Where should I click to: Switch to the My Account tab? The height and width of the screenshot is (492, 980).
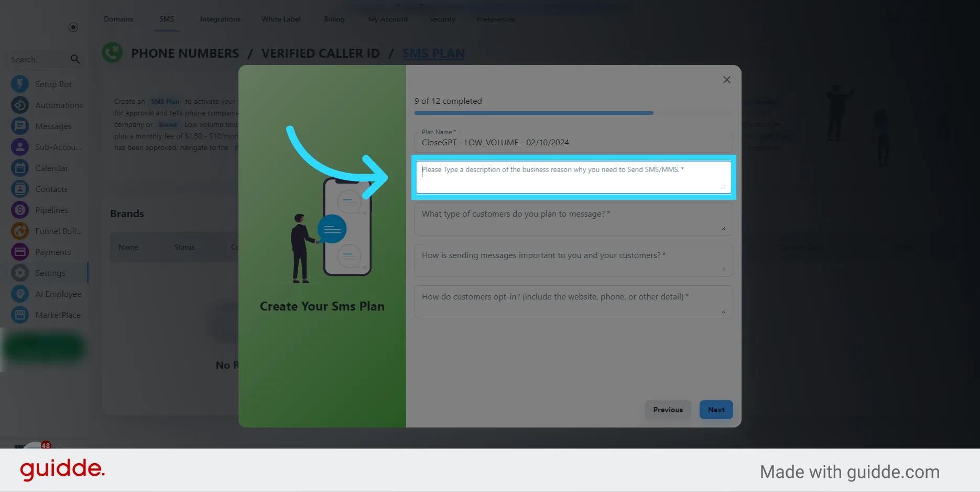(388, 19)
